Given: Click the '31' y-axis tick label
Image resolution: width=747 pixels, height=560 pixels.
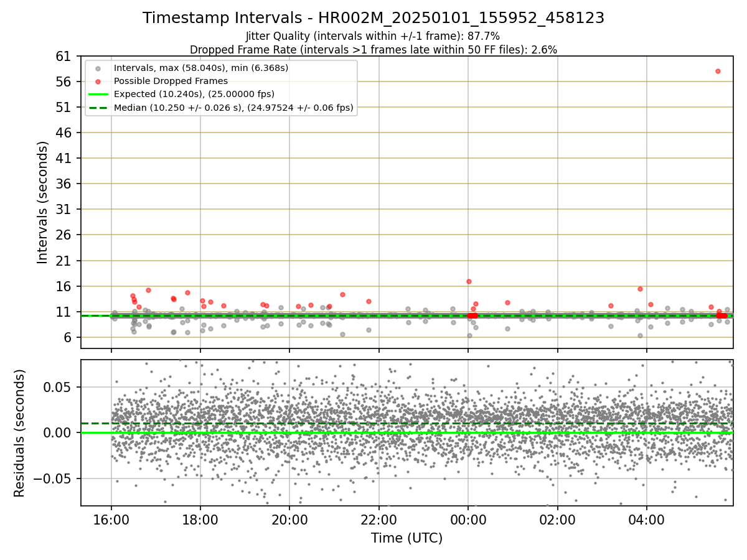Looking at the screenshot, I should 65,210.
